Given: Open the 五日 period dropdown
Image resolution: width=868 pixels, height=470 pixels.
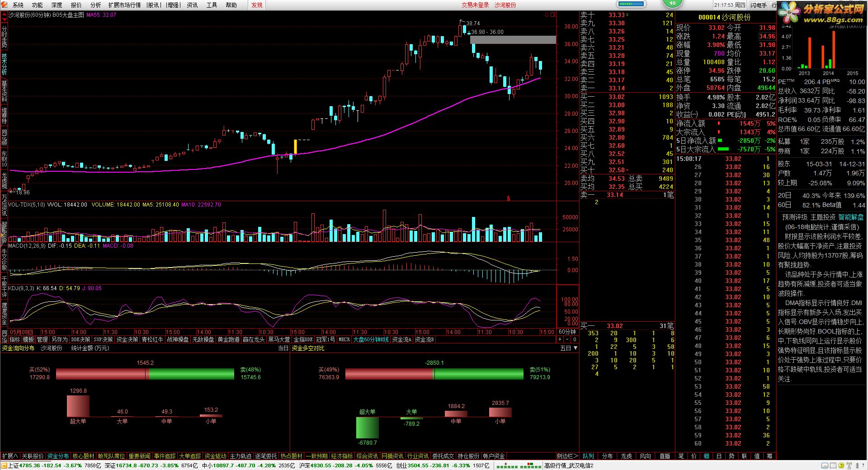Looking at the screenshot, I should coord(569,348).
